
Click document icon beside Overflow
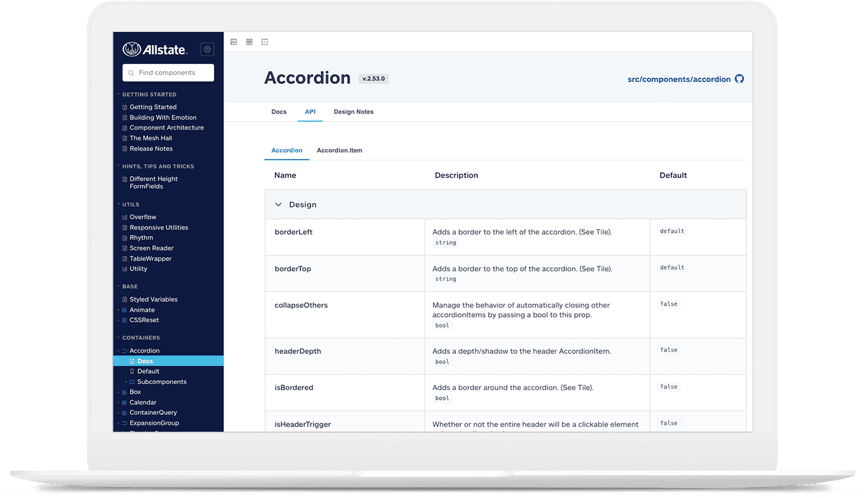[125, 217]
